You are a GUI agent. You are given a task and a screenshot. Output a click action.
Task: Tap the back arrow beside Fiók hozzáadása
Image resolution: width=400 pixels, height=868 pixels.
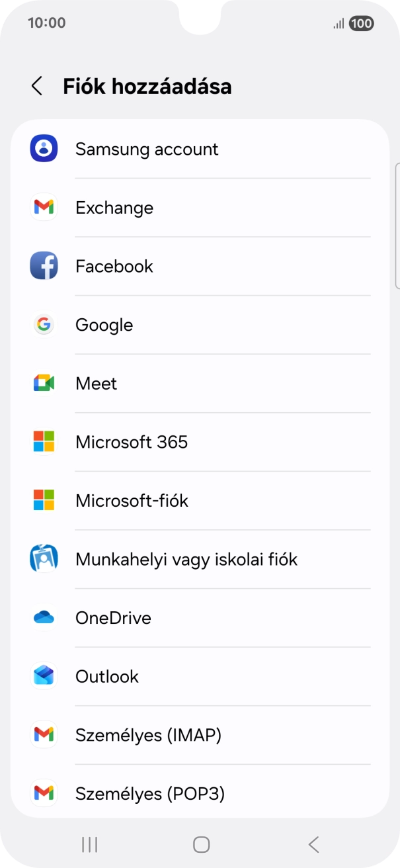pyautogui.click(x=36, y=86)
